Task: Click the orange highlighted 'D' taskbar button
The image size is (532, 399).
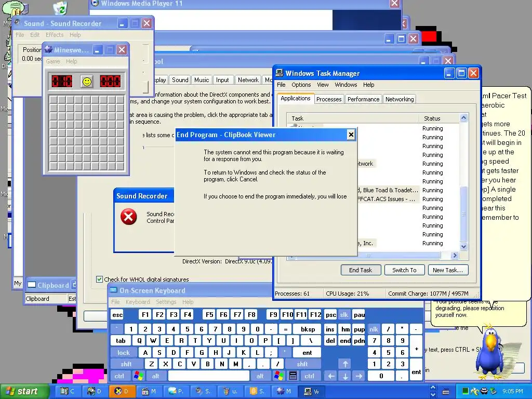Action: (122, 391)
